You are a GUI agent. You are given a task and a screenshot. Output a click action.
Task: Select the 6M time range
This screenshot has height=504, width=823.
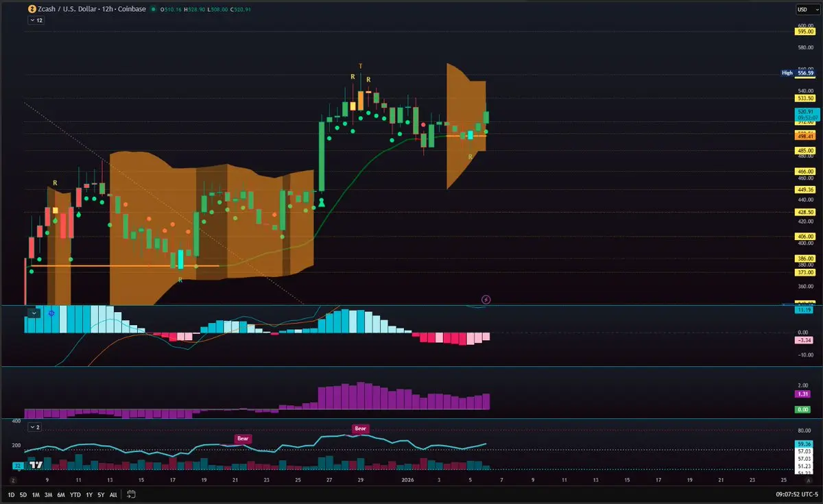[x=61, y=494]
